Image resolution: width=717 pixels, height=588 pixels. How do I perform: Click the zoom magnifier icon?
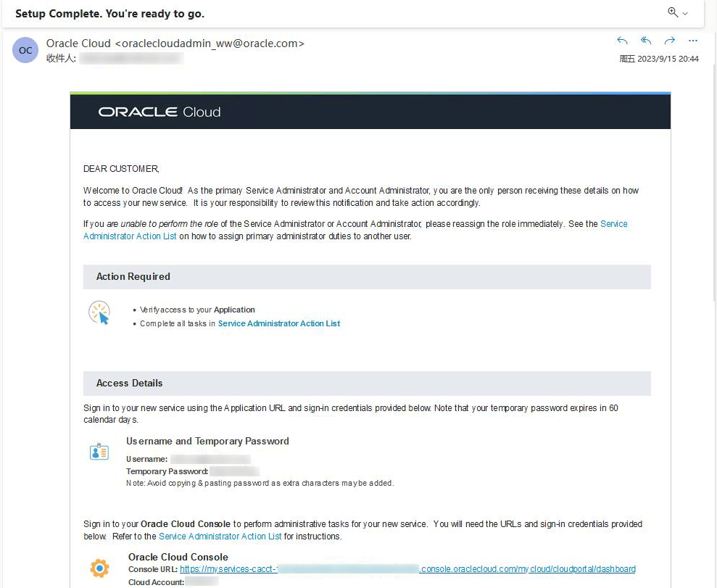pyautogui.click(x=673, y=12)
